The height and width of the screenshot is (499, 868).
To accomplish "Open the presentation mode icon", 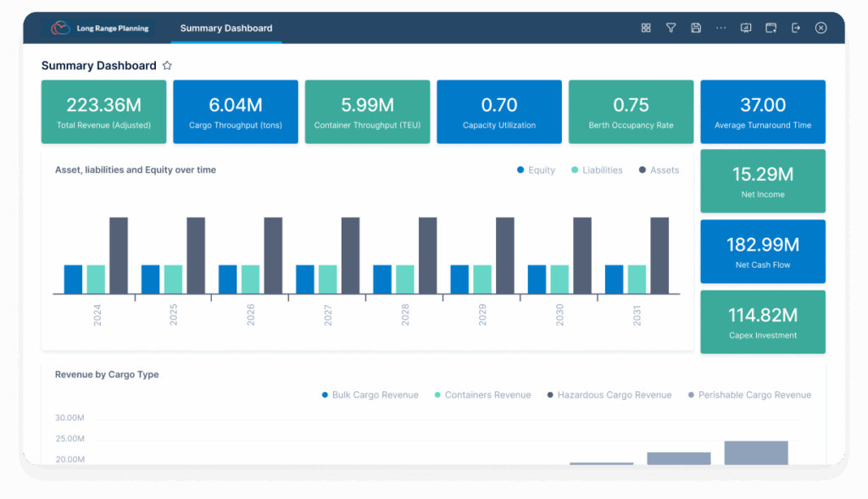I will tap(746, 28).
